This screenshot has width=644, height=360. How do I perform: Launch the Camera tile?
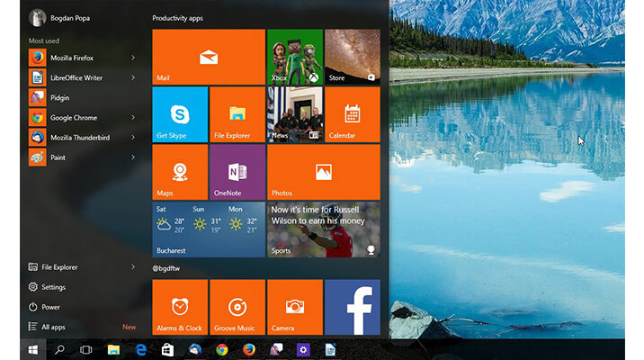[x=295, y=307]
